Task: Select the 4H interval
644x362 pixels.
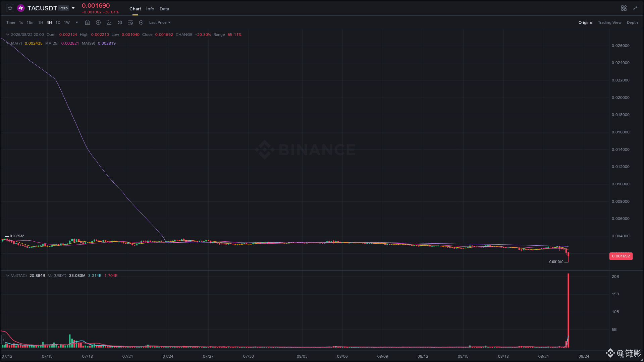Action: (49, 22)
